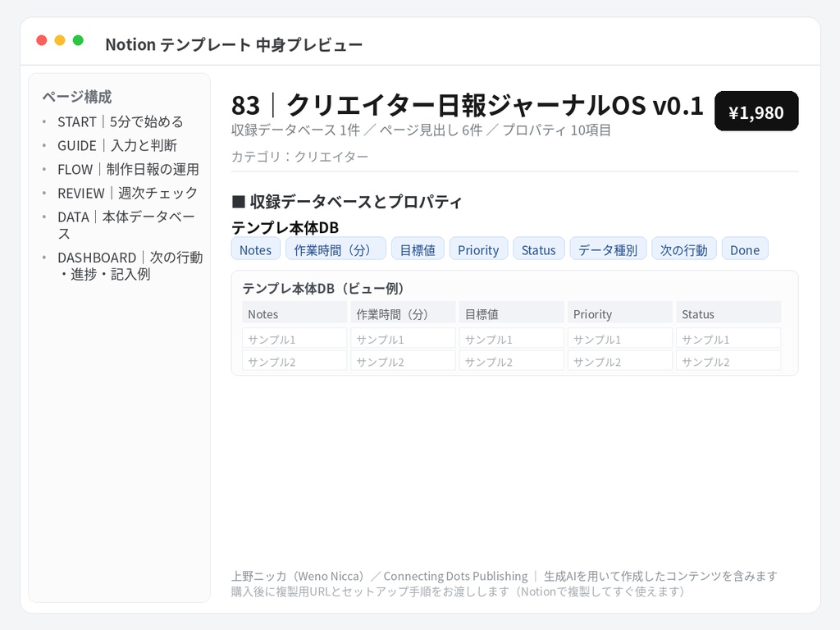
Task: Click the 購入後に複製用URL footer note
Action: coord(458,591)
